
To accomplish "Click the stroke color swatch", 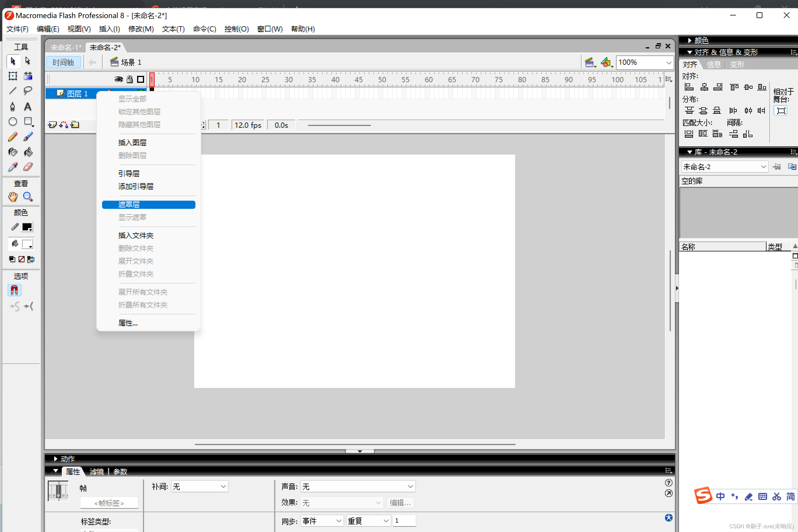I will click(x=27, y=227).
